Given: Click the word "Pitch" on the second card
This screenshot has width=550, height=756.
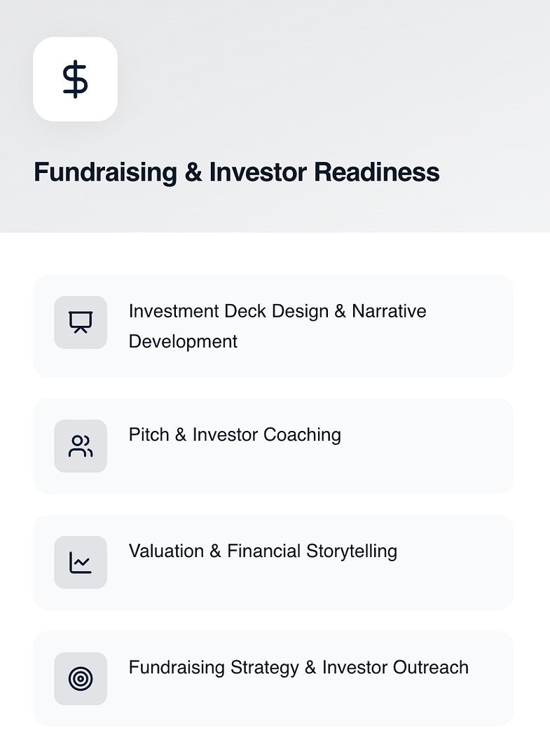Looking at the screenshot, I should pos(149,435).
